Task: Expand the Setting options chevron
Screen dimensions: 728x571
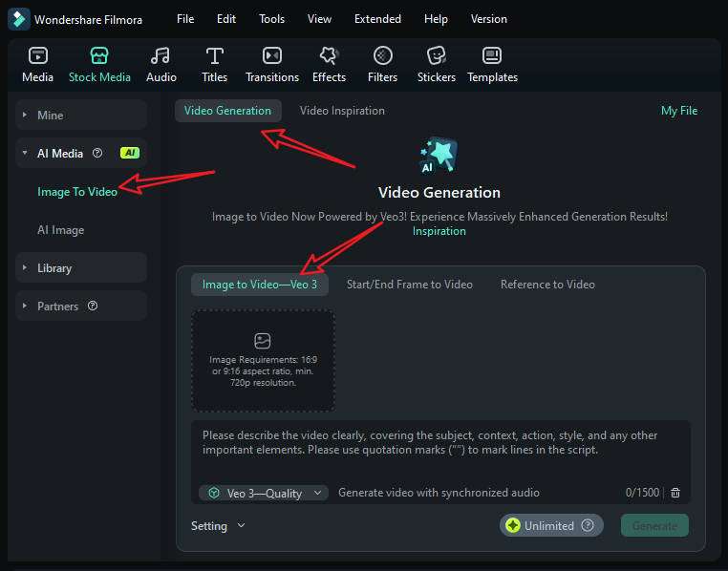Action: click(x=241, y=525)
